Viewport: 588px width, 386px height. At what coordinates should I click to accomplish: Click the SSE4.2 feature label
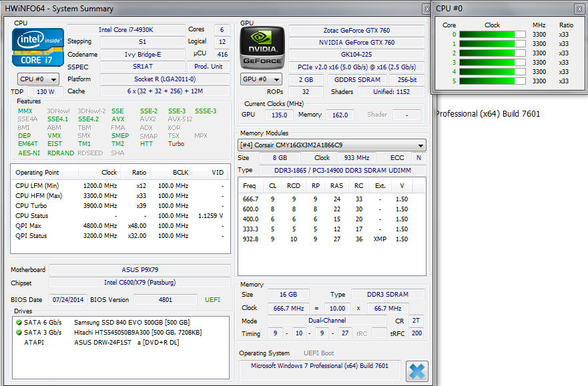(89, 119)
